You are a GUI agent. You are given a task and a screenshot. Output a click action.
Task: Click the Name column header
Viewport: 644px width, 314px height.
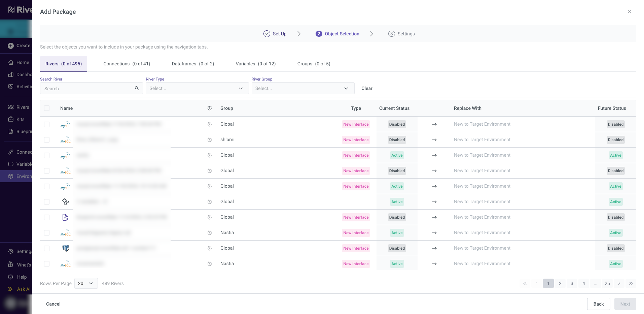[x=66, y=108]
